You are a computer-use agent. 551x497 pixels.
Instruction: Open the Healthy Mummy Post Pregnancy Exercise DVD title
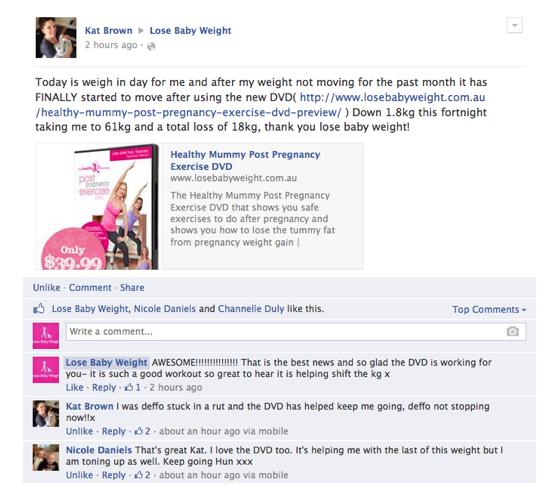point(245,160)
